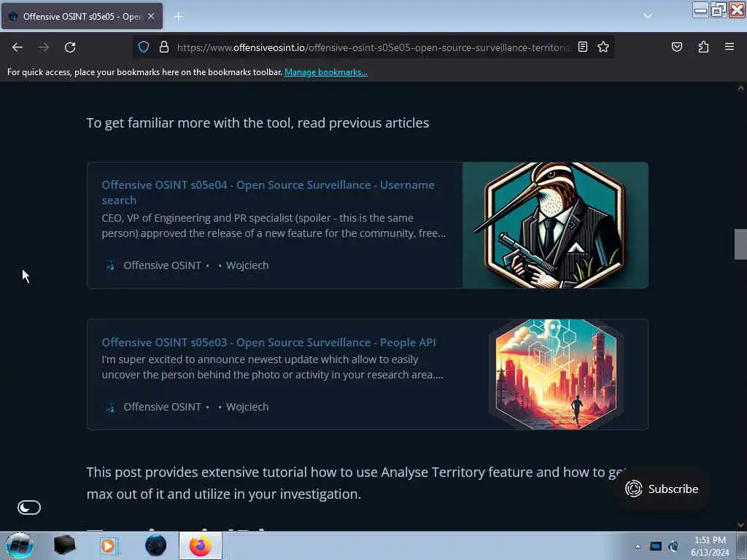This screenshot has height=560, width=747.
Task: Click the 'To get familiar more with the tool' text
Action: (x=258, y=122)
